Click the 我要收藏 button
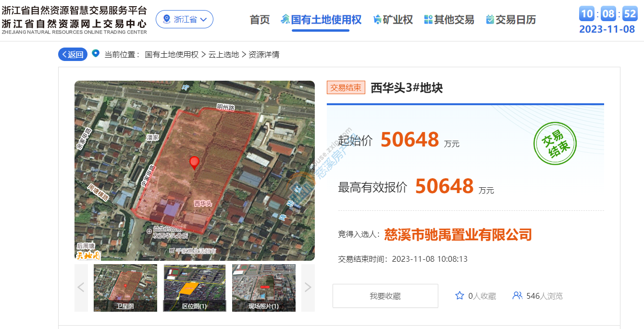 [385, 296]
